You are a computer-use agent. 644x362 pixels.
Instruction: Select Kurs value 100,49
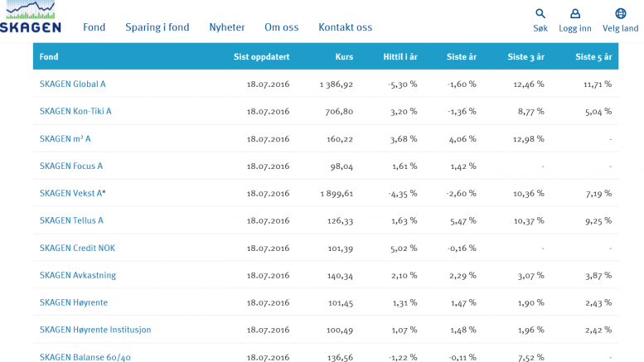[x=340, y=330]
